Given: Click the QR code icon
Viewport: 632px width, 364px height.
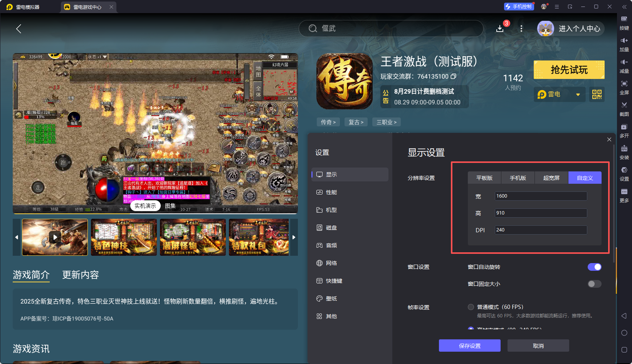Looking at the screenshot, I should tap(597, 94).
